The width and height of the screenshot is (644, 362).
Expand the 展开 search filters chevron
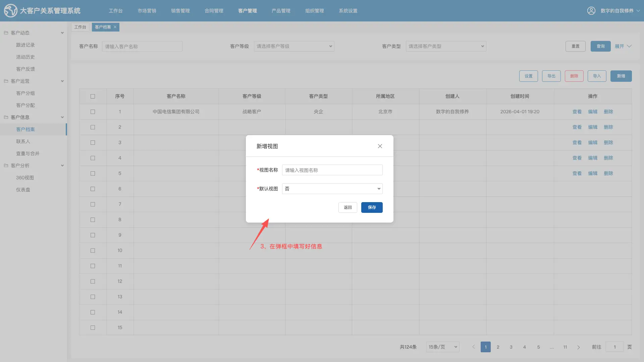pyautogui.click(x=629, y=46)
